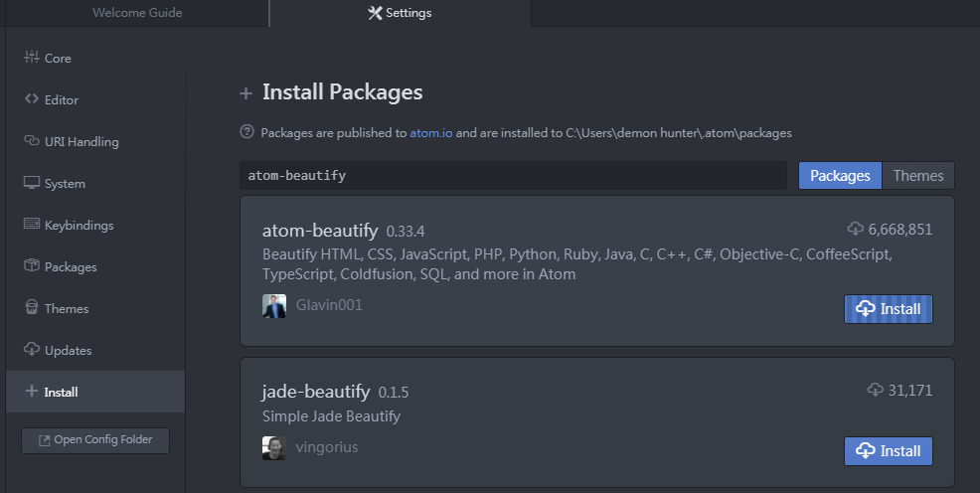Switch search filter to Themes
Image resolution: width=980 pixels, height=493 pixels.
tap(918, 176)
